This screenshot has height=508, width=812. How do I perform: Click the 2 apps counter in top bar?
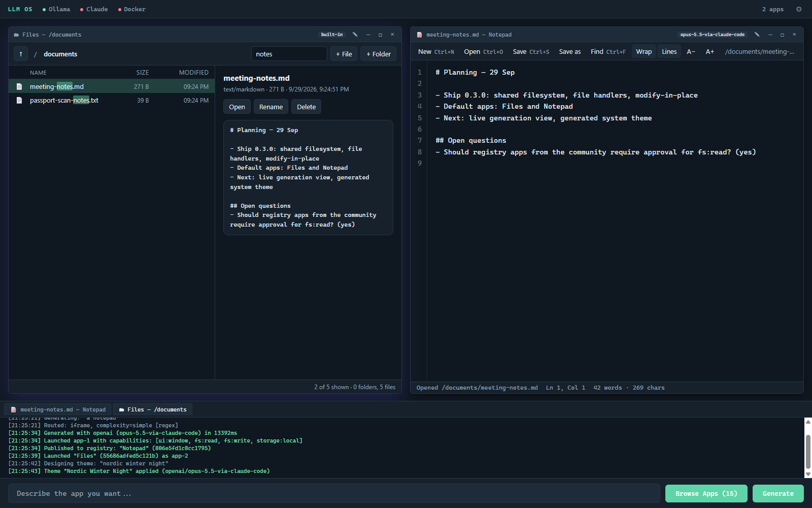772,9
